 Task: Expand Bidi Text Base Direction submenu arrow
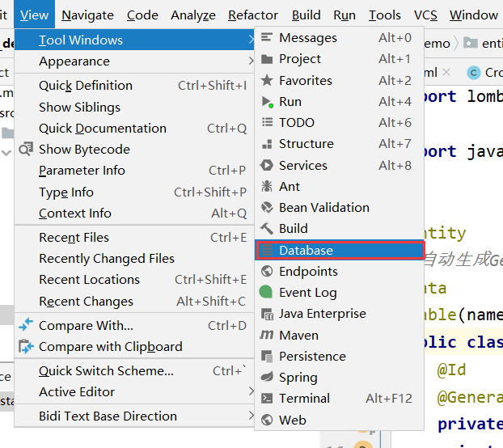pos(251,416)
